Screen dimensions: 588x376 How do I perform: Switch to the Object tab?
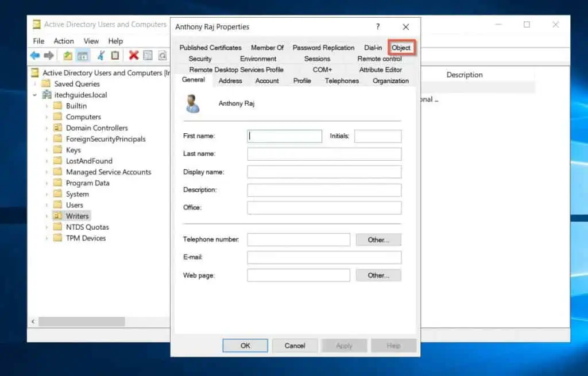coord(401,48)
